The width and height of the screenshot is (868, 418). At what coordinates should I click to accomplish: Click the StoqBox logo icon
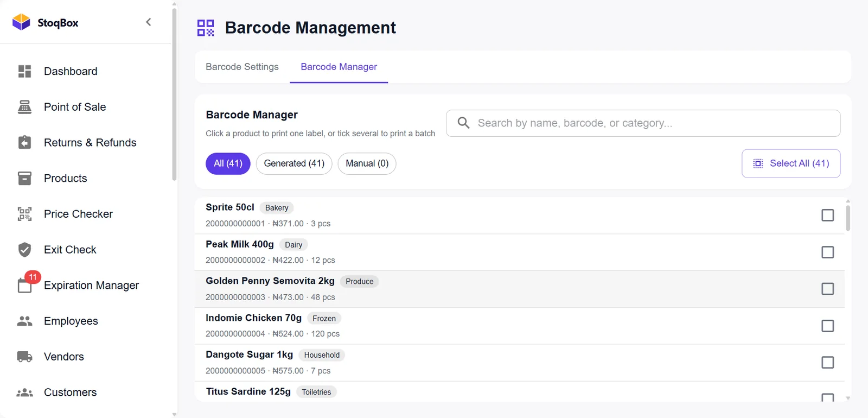[x=21, y=22]
